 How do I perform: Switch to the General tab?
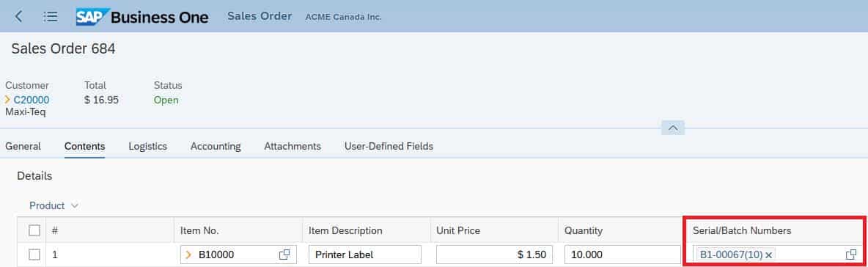point(23,146)
